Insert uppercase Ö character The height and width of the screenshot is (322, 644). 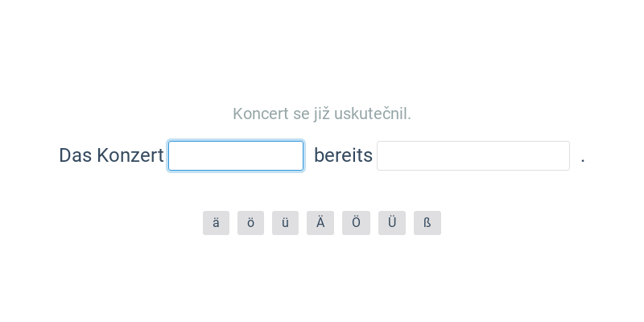click(356, 223)
